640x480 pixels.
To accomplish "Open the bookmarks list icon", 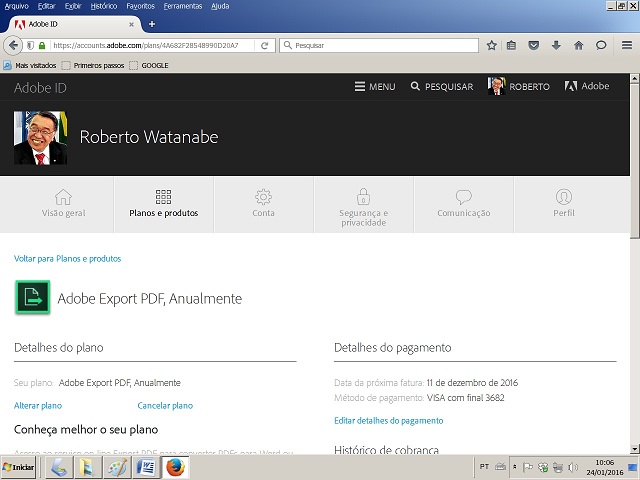I will pos(511,45).
